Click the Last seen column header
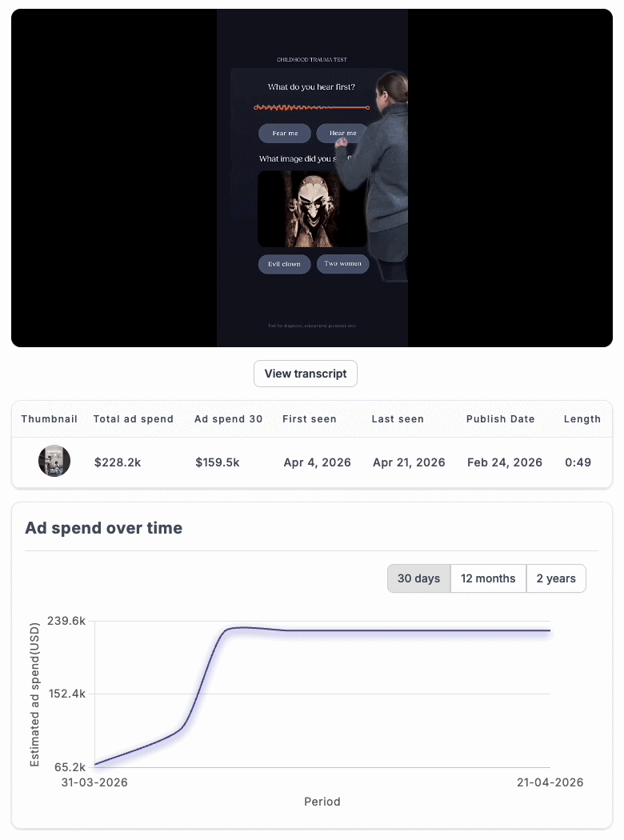Screen dimensions: 624x840 pyautogui.click(x=398, y=418)
